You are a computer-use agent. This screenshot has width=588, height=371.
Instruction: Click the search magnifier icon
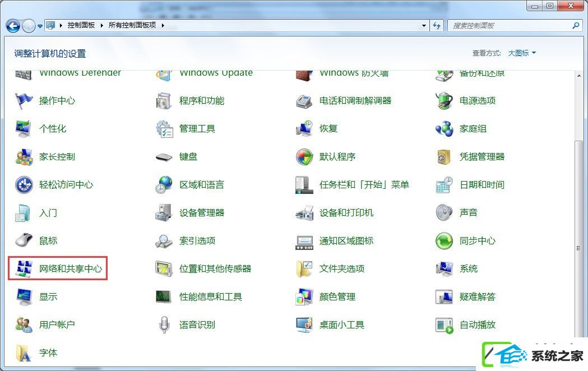(x=576, y=25)
